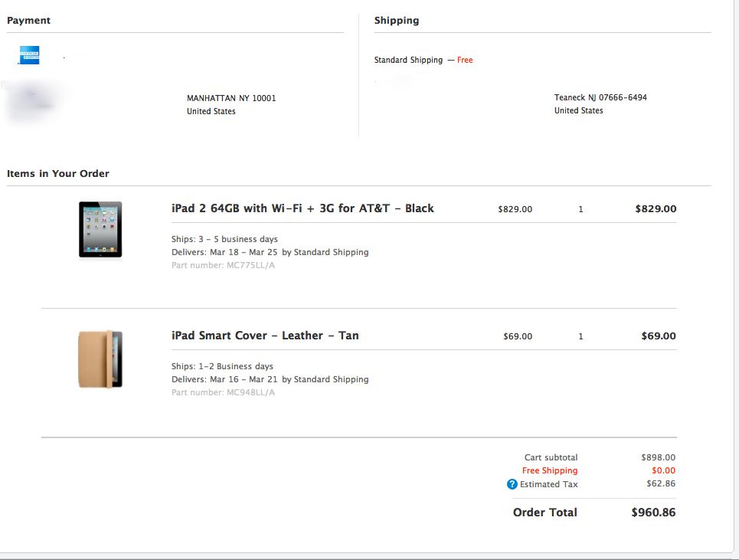Open the tan Smart Cover product image
The height and width of the screenshot is (560, 739).
100,359
